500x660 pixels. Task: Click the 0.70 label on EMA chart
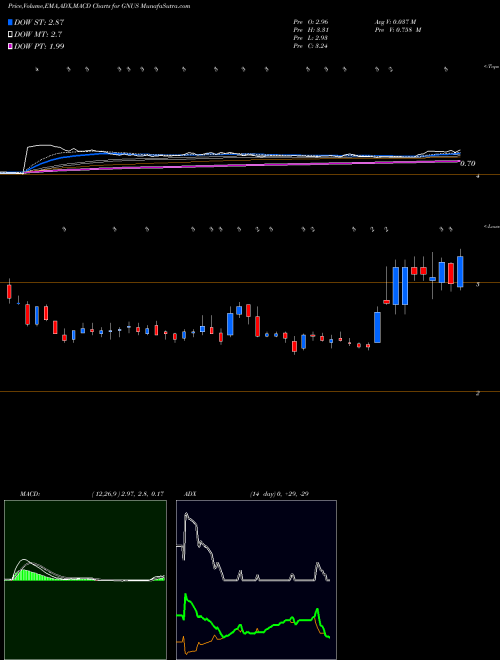(468, 163)
